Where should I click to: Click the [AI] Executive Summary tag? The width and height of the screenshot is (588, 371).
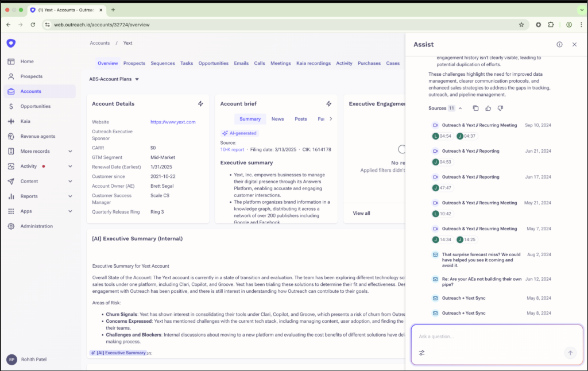tap(118, 353)
